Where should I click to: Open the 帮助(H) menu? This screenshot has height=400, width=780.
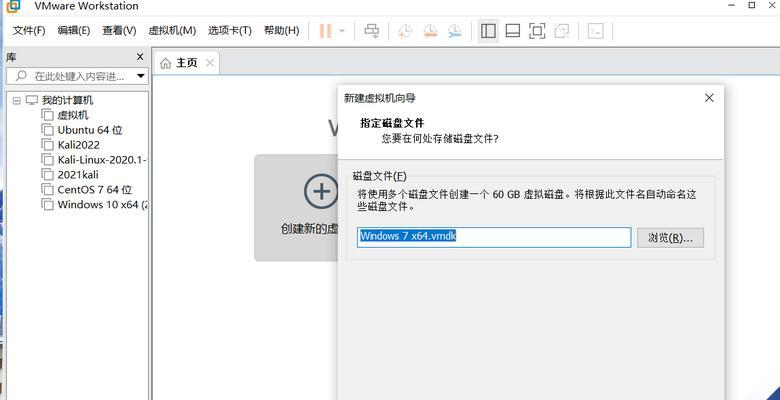(282, 30)
